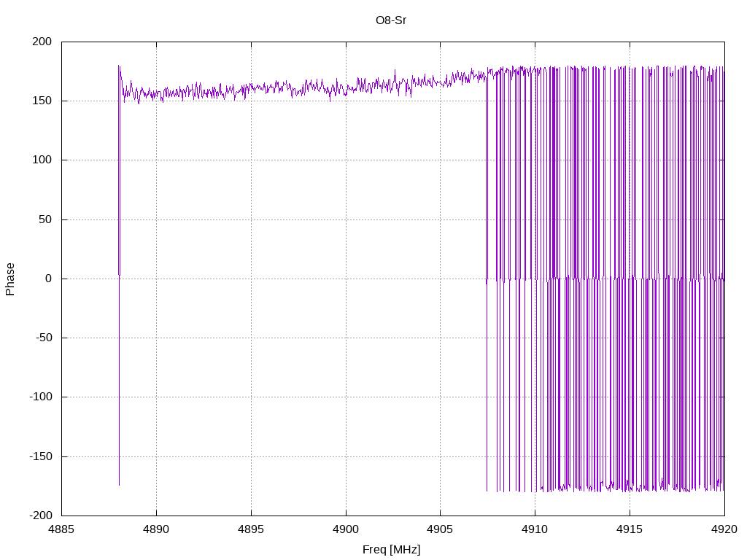Click the y-axis tick label 50
747x560 pixels.
tap(45, 219)
